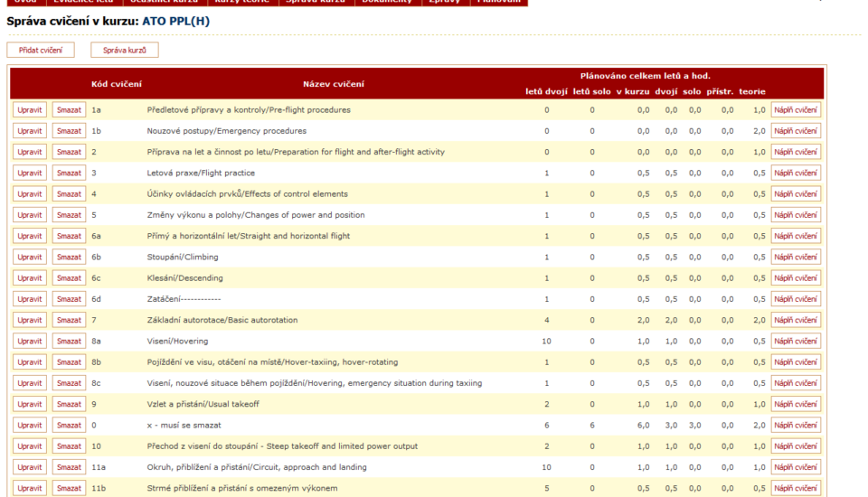
Task: Open Náplň cvičení for Stoupání/Climbing
Action: 796,257
